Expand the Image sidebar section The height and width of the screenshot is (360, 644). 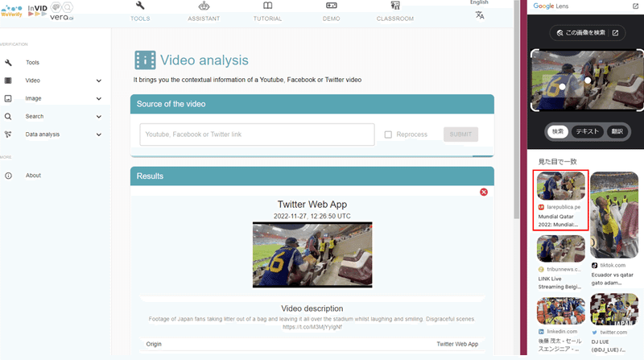99,98
